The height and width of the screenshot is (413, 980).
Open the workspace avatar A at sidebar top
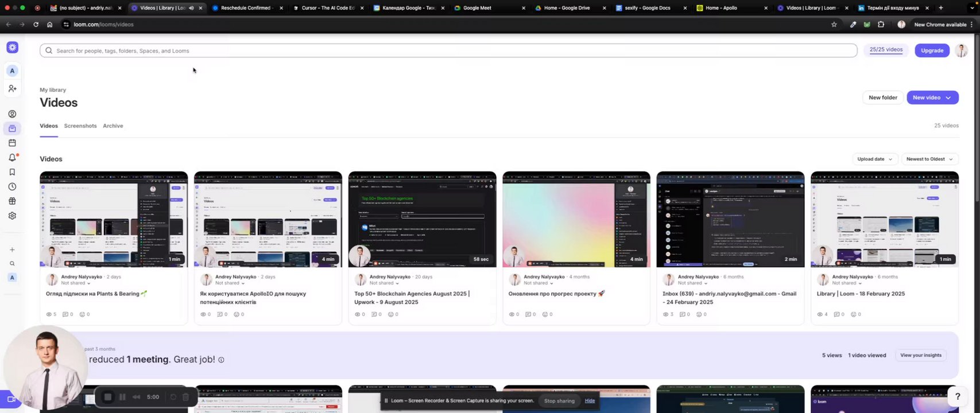12,71
